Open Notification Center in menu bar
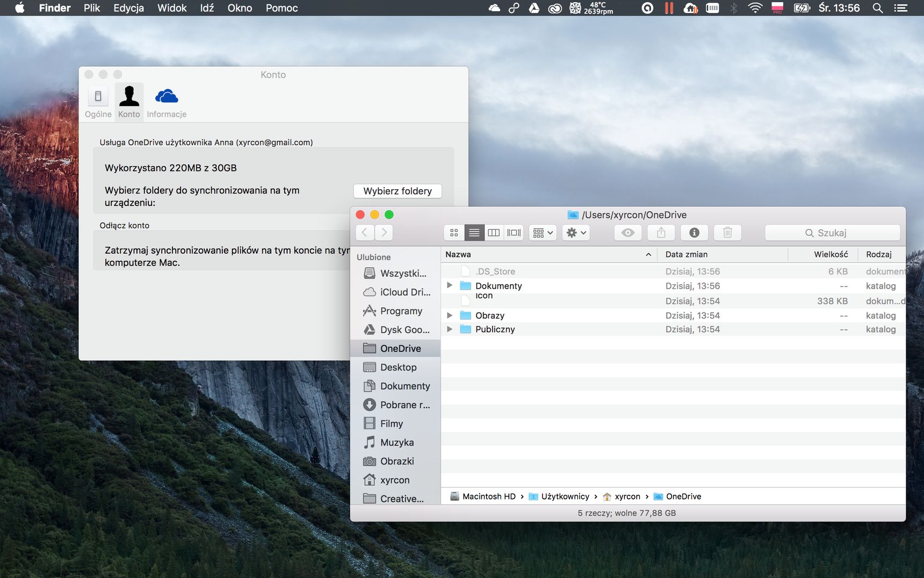The width and height of the screenshot is (924, 578). (x=901, y=8)
